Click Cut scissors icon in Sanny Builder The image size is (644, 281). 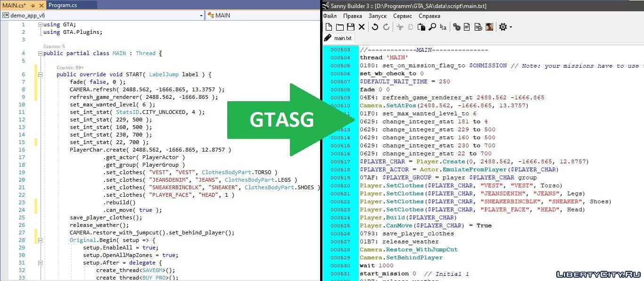click(400, 27)
